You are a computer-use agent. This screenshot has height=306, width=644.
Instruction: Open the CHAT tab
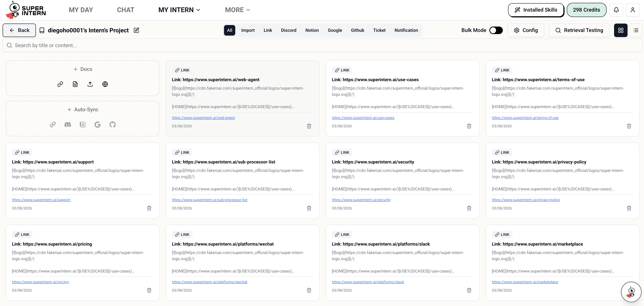click(125, 10)
